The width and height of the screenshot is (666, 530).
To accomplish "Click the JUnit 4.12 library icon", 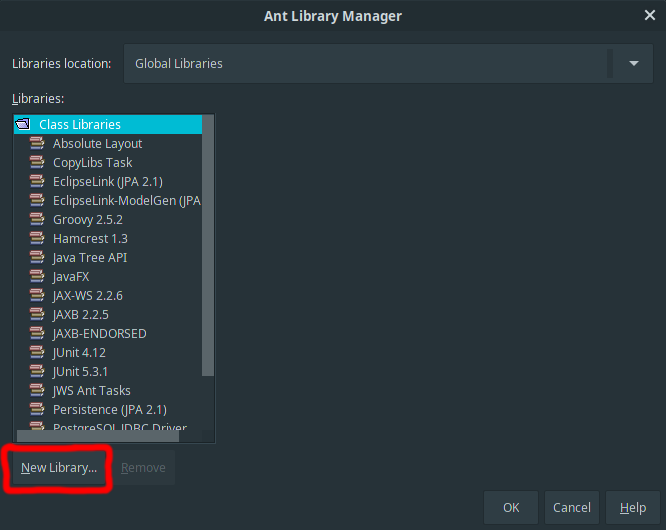I will [37, 353].
